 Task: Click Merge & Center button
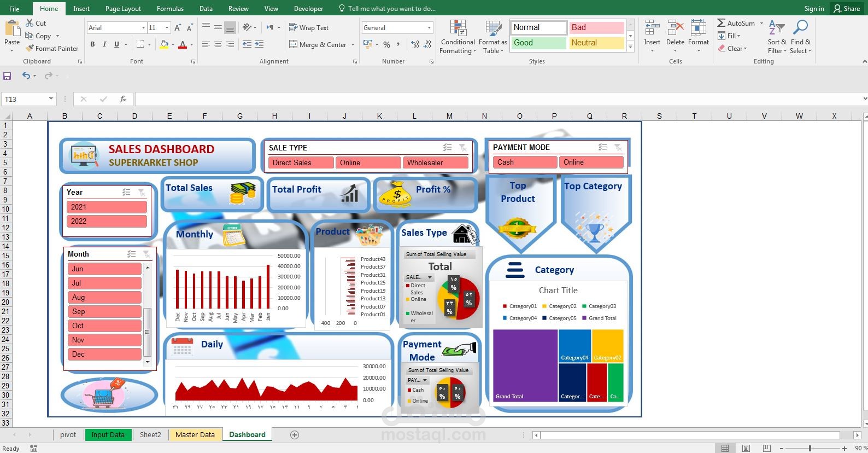click(x=318, y=44)
